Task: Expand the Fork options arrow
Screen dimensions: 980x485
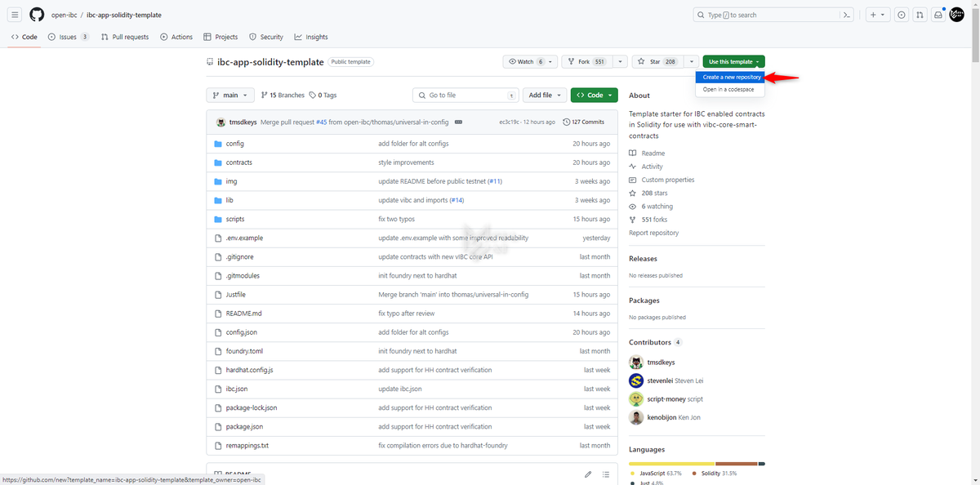Action: point(621,62)
